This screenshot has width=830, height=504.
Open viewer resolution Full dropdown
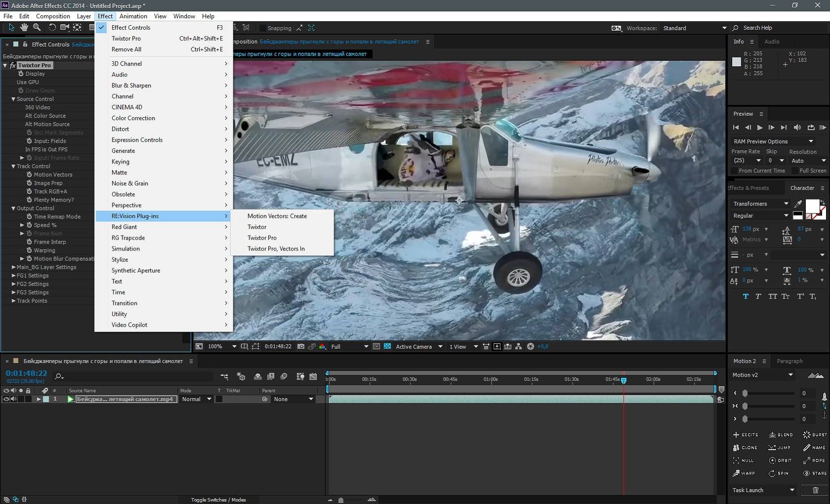click(349, 346)
